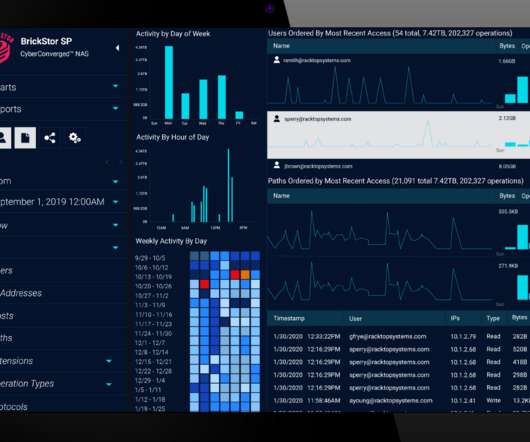The width and height of the screenshot is (530, 442).
Task: Expand the Reports section arrow
Action: pyautogui.click(x=115, y=108)
